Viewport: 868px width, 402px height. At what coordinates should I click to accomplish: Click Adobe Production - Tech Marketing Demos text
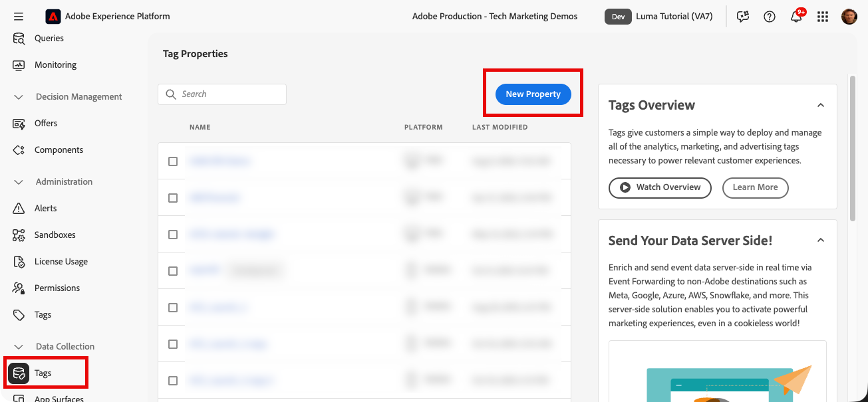[x=495, y=17]
